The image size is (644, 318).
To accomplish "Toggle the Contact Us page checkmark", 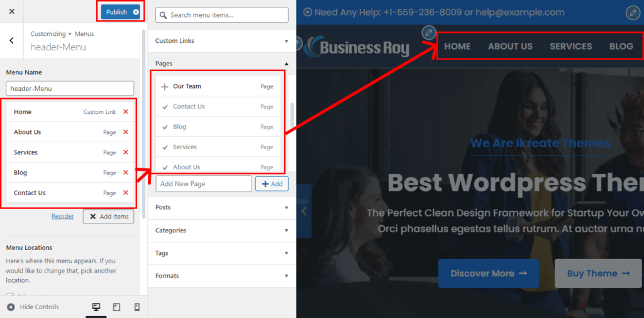I will pos(165,106).
